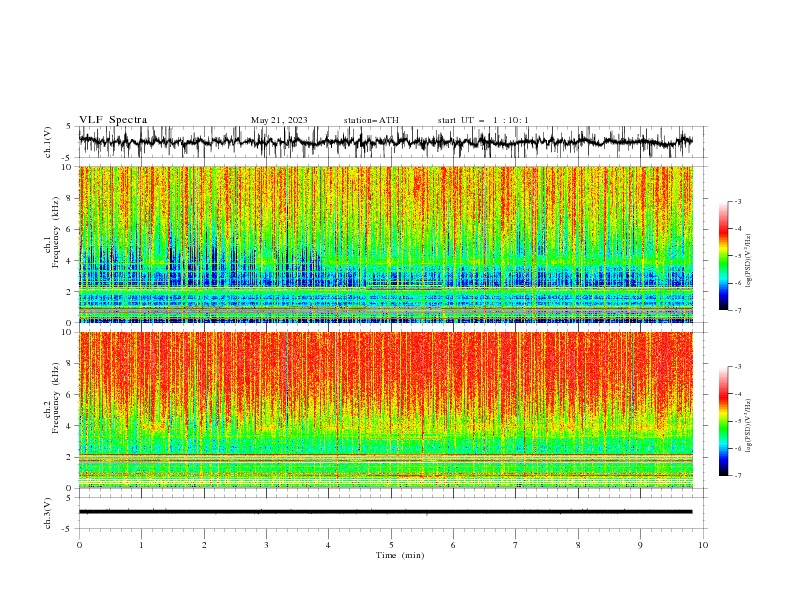Image resolution: width=792 pixels, height=612 pixels.
Task: Select the "start UT = 1 :10: 1" label
Action: pyautogui.click(x=483, y=120)
